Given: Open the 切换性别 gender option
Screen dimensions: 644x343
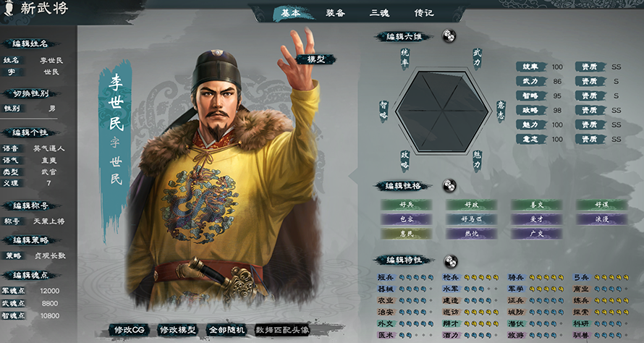Looking at the screenshot, I should click(31, 93).
